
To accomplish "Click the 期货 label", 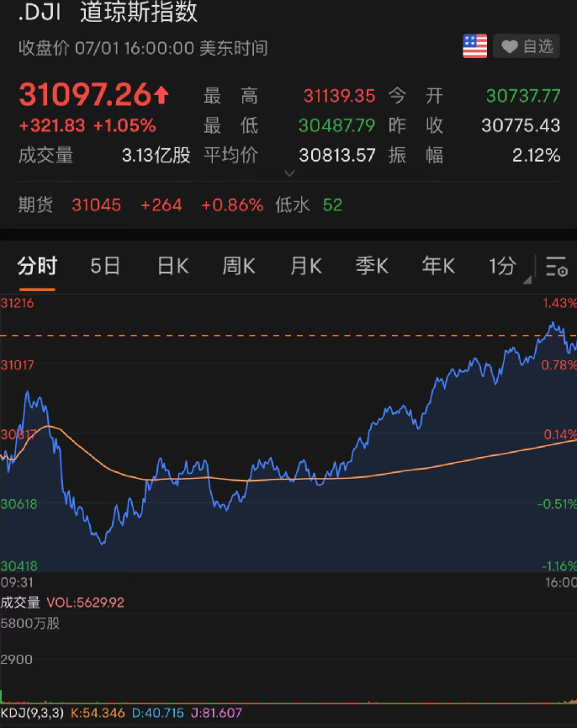I will click(35, 205).
